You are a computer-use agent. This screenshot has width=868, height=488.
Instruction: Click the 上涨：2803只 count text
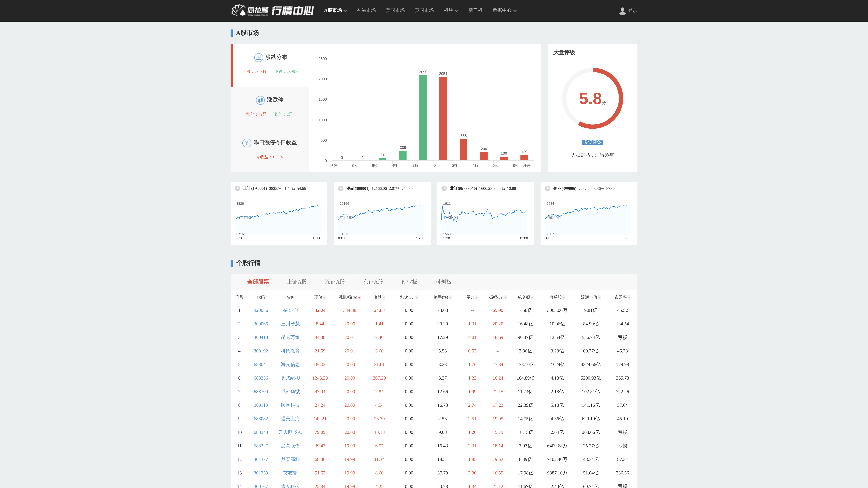click(x=254, y=71)
